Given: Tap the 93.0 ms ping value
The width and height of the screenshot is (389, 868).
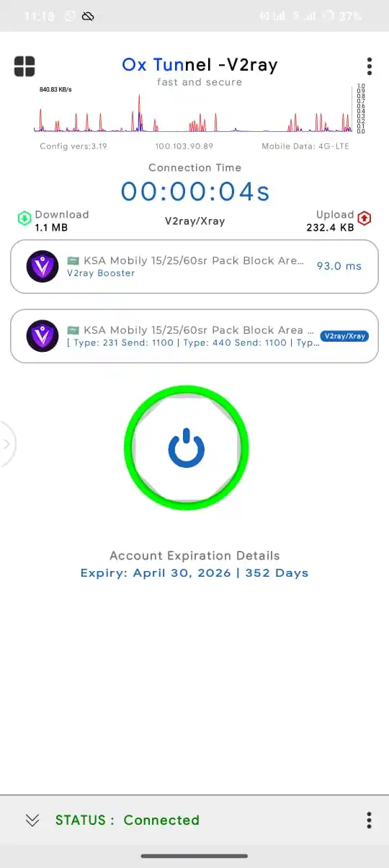Looking at the screenshot, I should tap(339, 266).
